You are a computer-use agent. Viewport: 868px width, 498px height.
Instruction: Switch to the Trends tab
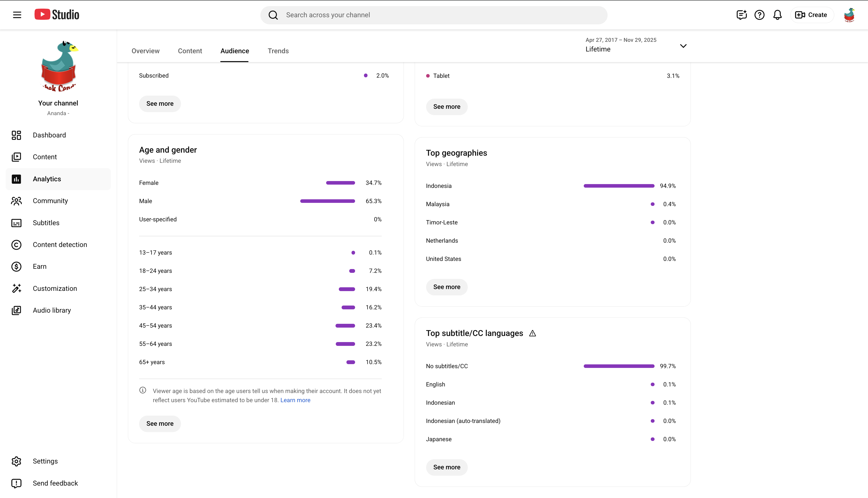tap(278, 51)
